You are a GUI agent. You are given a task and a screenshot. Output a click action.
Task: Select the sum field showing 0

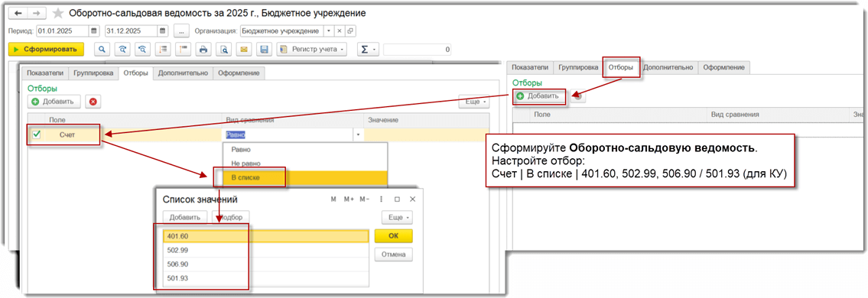418,49
